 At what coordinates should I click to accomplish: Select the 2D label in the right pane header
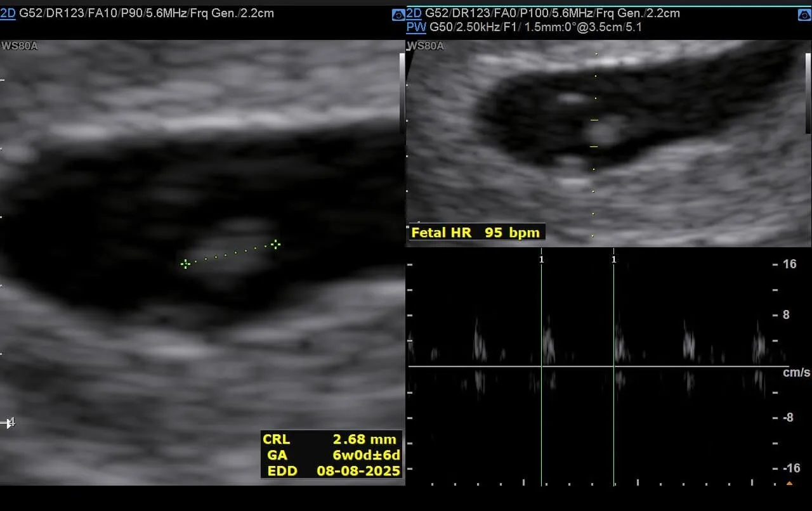(414, 13)
